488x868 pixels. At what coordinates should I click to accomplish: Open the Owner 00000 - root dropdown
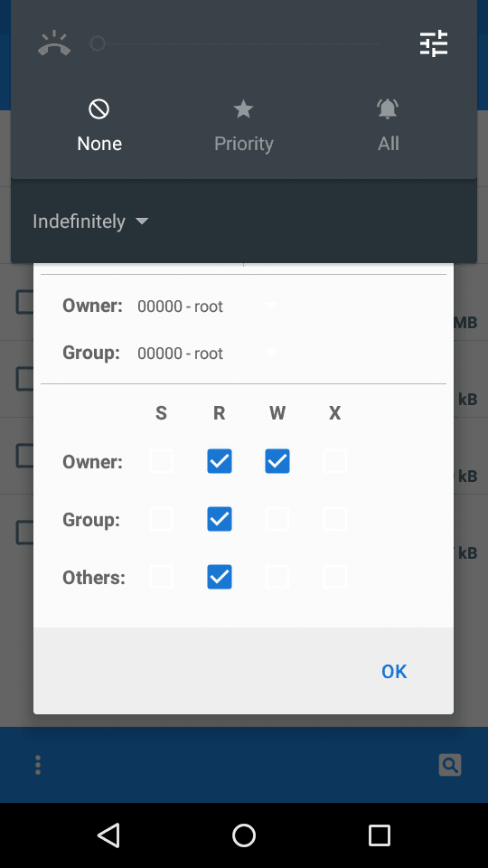click(x=208, y=307)
